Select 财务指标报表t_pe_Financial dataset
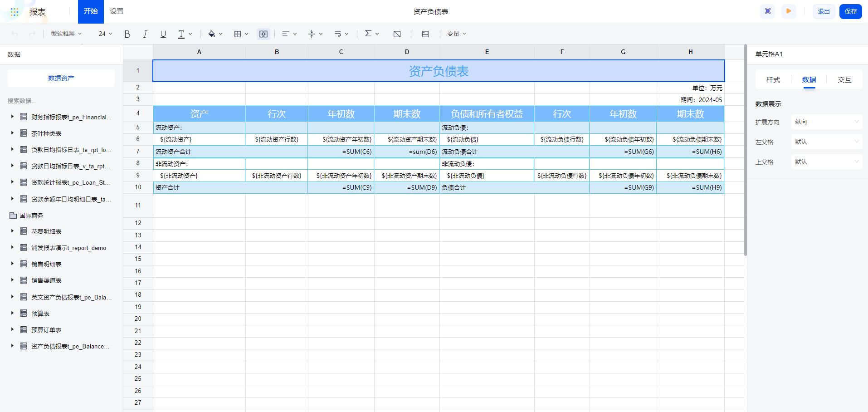Screen dimensions: 868x412 (71, 117)
